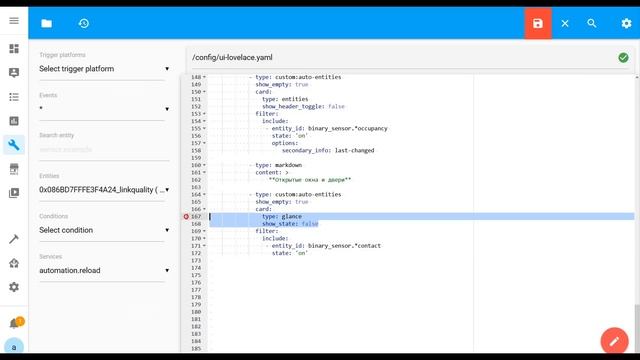Select the Configurator wrench sidebar icon
640x360 pixels.
[x=14, y=145]
